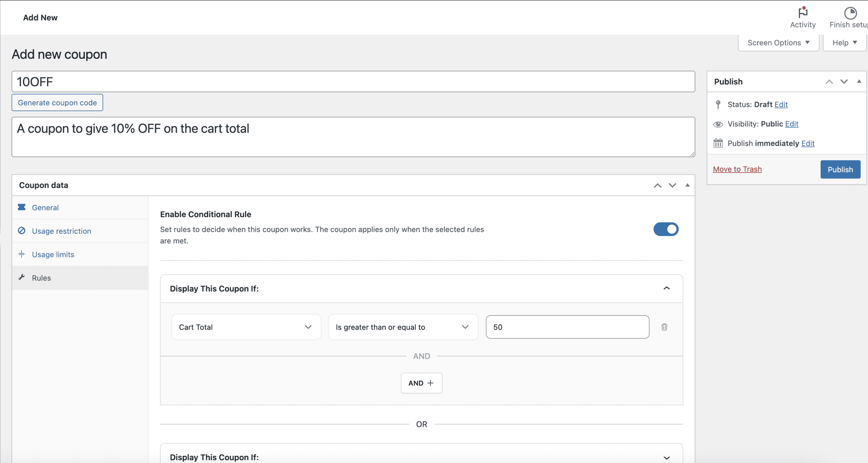The width and height of the screenshot is (868, 463).
Task: Click the value field containing 50
Action: 567,327
